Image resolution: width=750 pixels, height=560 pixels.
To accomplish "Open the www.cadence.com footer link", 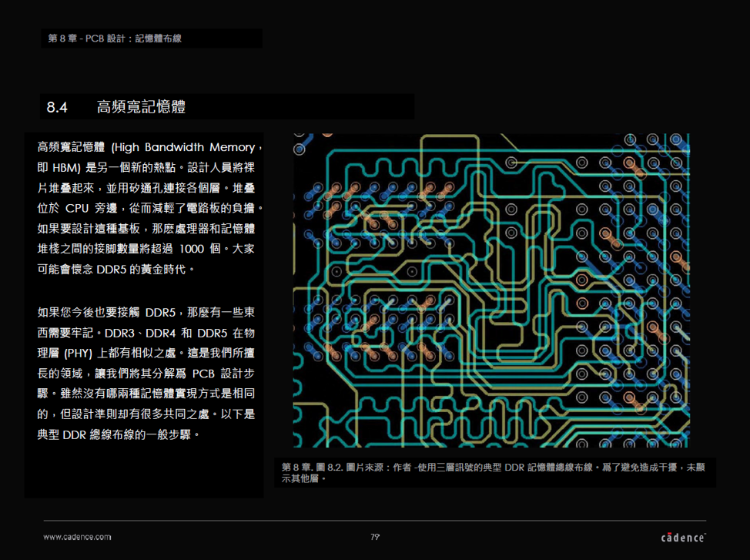I will 77,537.
